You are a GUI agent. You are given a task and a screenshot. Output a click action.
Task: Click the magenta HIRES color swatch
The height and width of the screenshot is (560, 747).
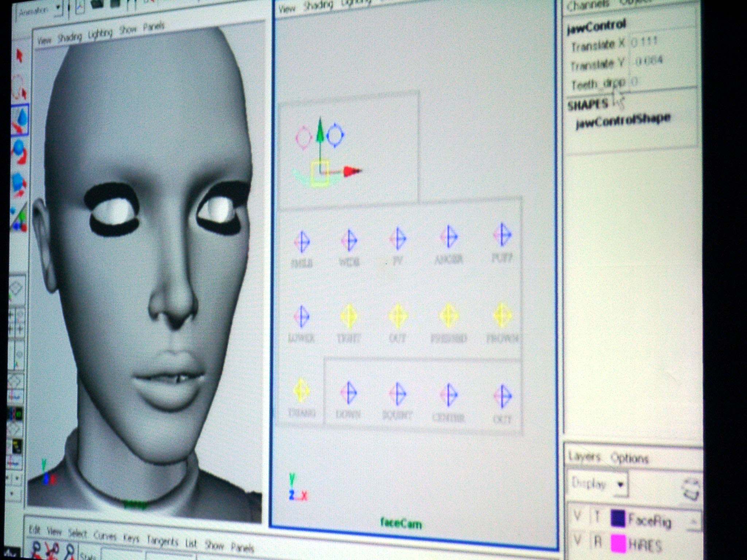point(618,544)
